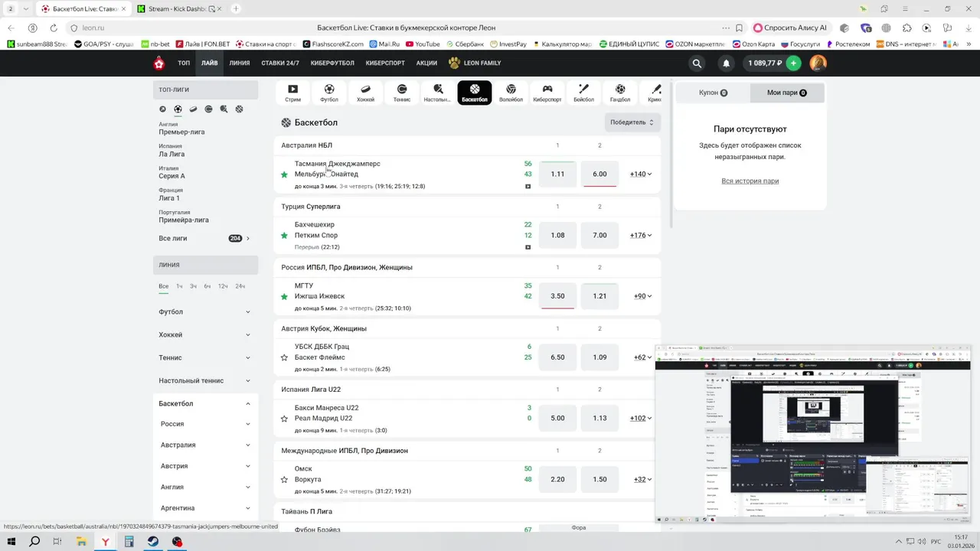Unfavorite Тасмания vs Мельбурн match star
This screenshot has width=980, height=551.
pyautogui.click(x=284, y=174)
